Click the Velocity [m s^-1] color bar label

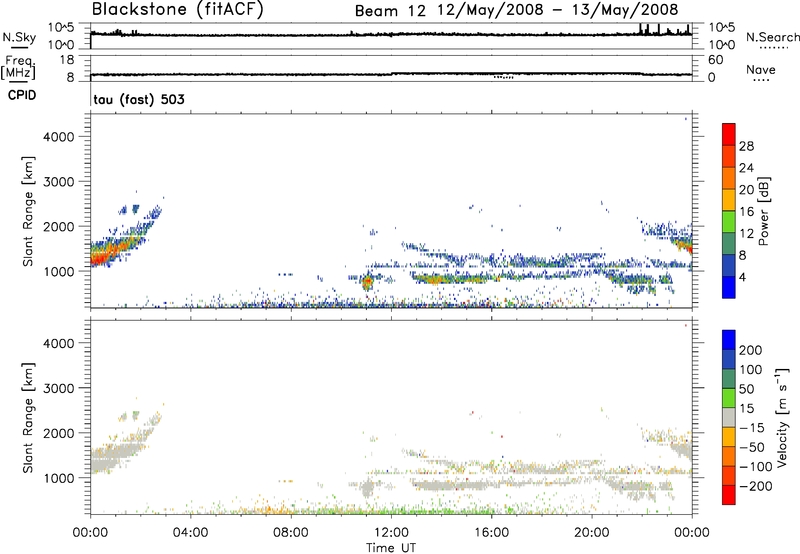point(782,418)
